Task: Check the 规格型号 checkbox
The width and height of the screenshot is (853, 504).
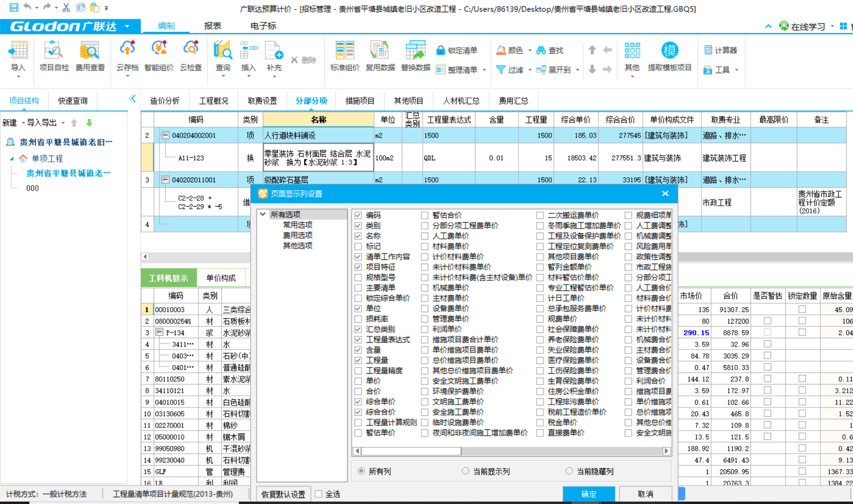Action: pos(358,277)
